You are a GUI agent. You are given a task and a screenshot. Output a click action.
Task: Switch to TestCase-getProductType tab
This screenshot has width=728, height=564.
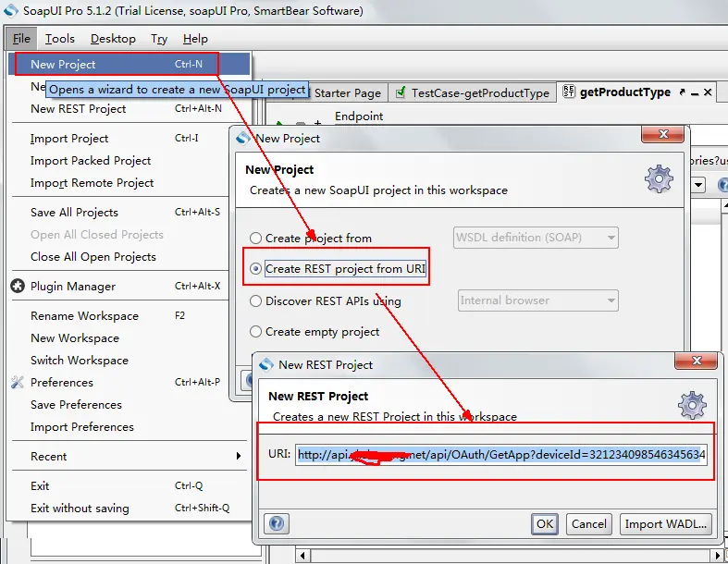pos(473,92)
